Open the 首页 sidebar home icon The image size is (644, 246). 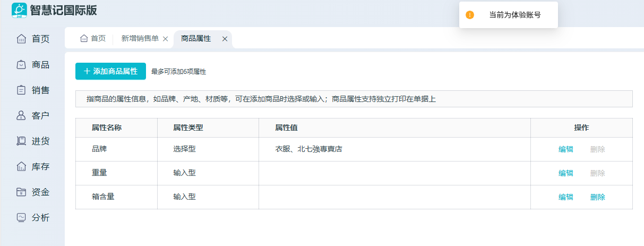pyautogui.click(x=21, y=39)
